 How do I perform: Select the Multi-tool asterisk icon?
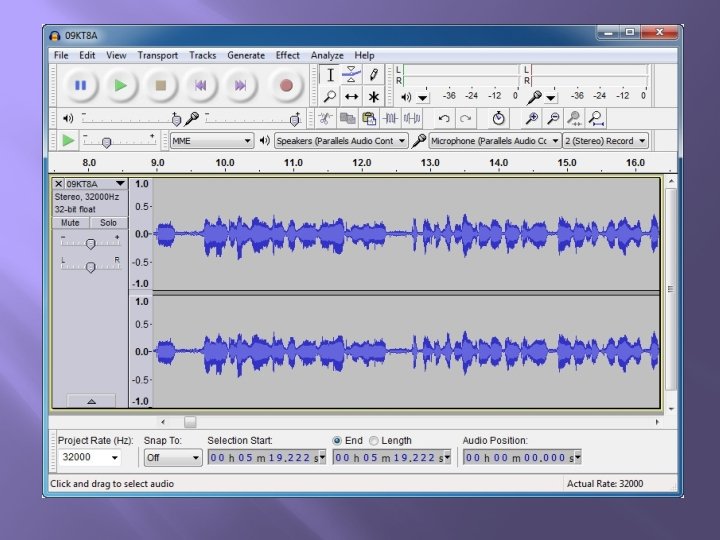click(374, 97)
